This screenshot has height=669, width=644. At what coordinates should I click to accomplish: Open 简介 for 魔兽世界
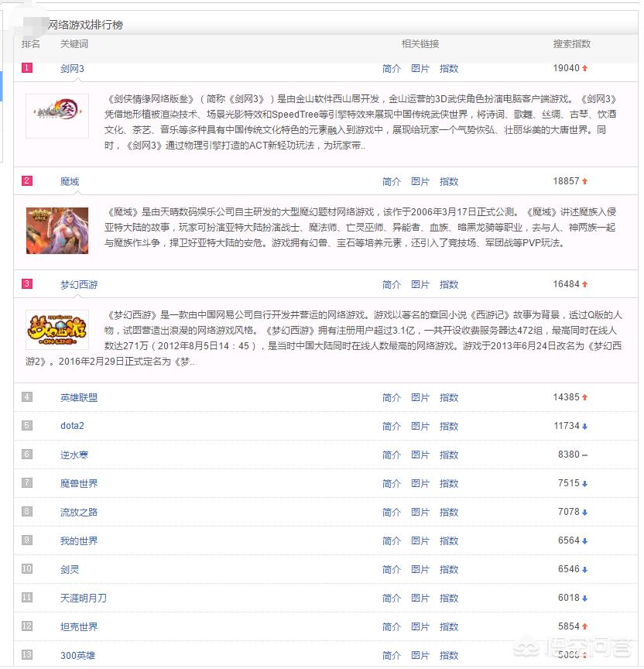[392, 483]
